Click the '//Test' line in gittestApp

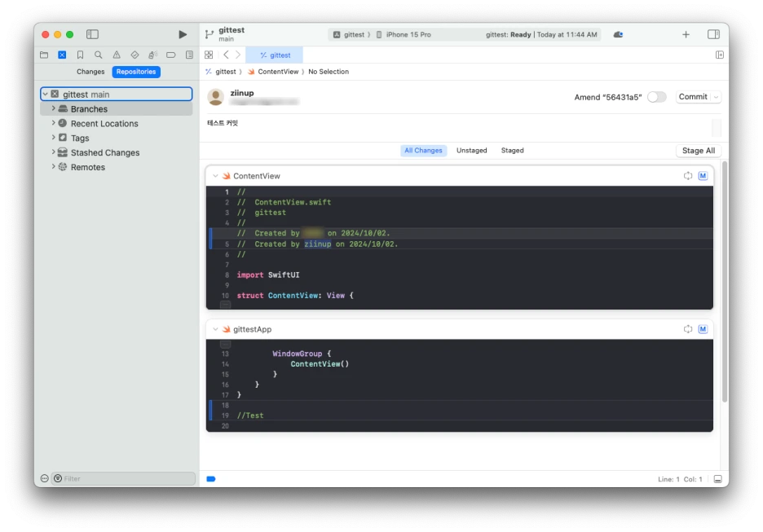click(250, 415)
